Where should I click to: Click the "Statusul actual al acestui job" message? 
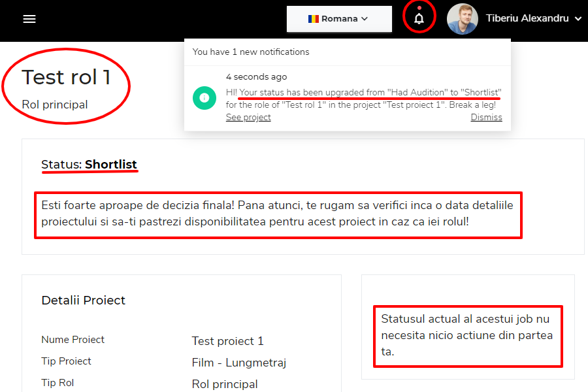click(466, 335)
